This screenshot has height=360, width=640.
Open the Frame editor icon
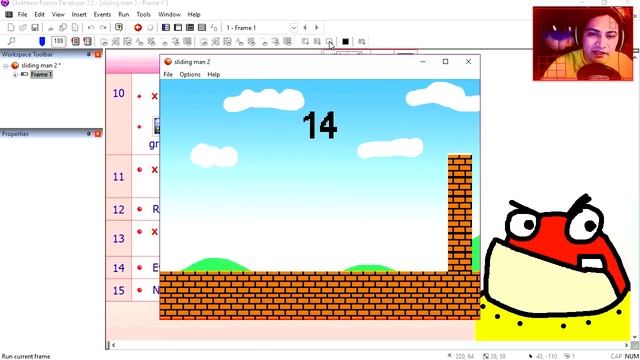pos(178,28)
